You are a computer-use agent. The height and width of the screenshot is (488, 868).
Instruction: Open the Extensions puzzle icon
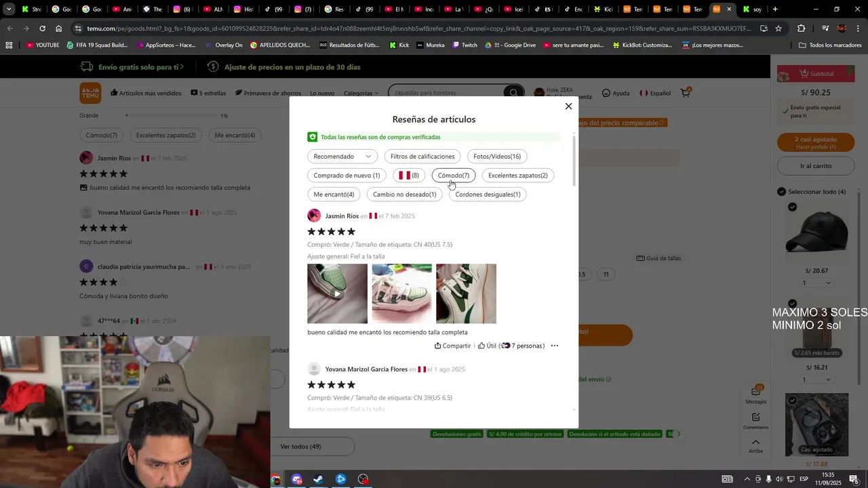(802, 28)
